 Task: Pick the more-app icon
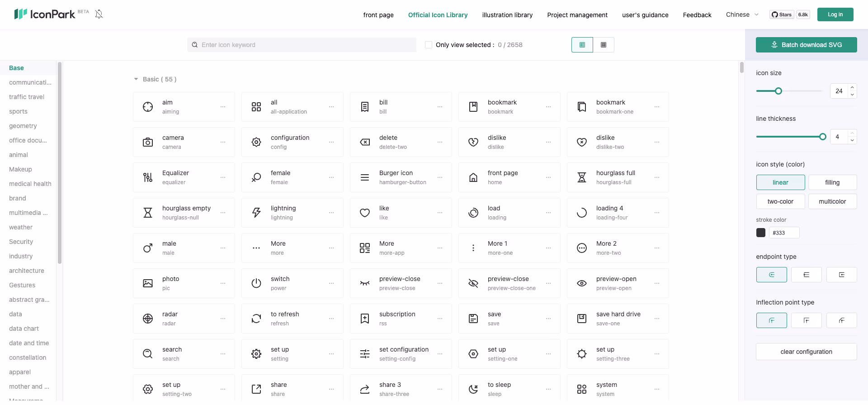[x=365, y=248]
